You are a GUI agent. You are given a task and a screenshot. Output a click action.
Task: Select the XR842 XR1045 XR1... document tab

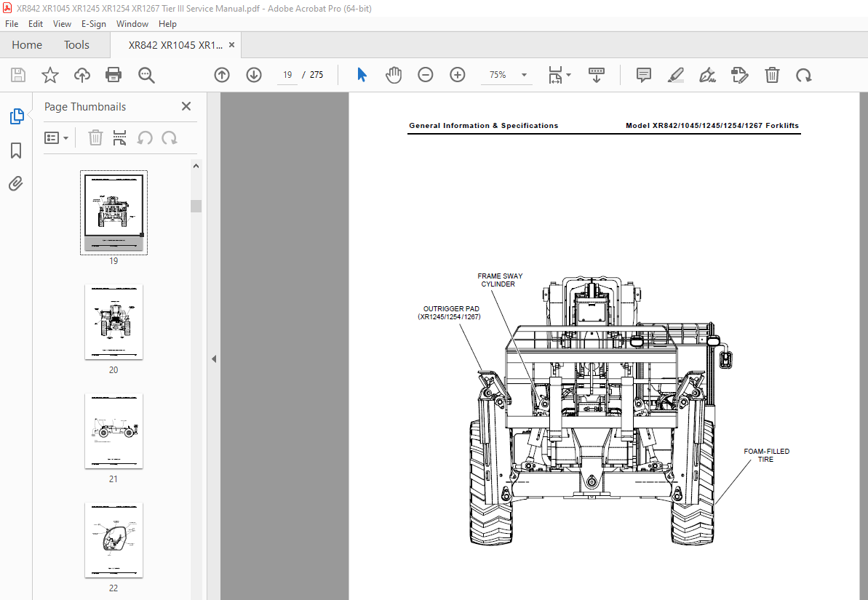click(x=175, y=45)
